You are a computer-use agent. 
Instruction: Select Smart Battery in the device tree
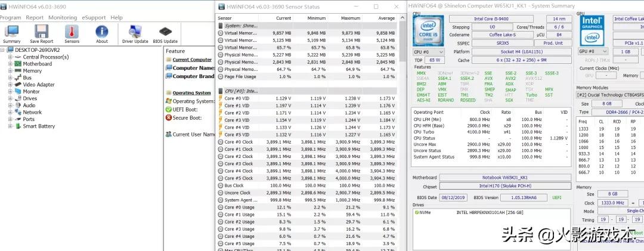39,126
